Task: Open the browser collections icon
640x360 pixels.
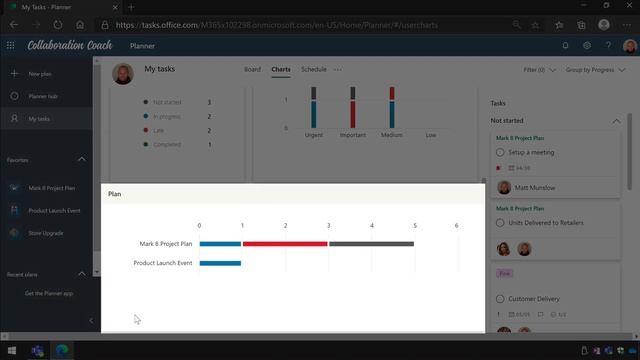Action: click(x=581, y=25)
